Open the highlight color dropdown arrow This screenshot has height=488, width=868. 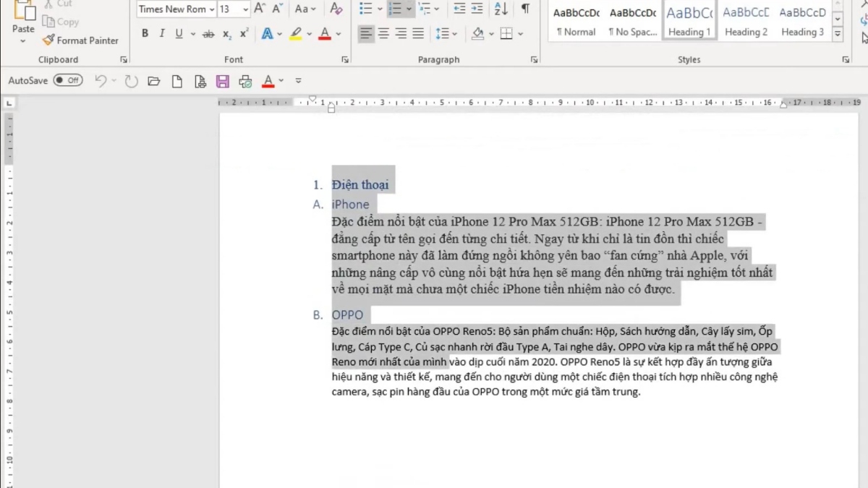point(310,33)
